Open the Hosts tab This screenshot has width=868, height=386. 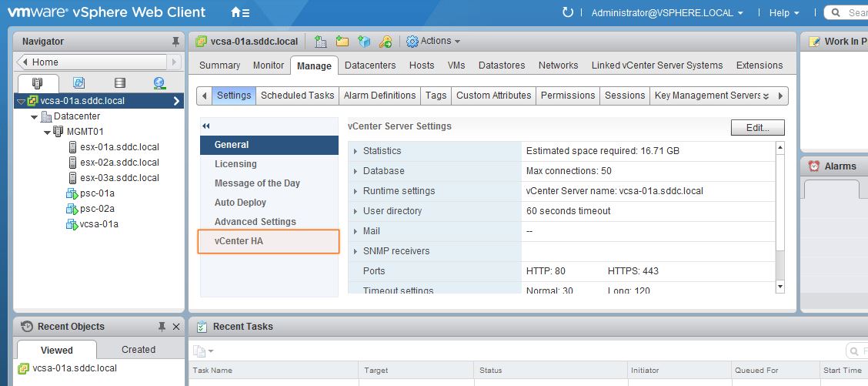[422, 65]
